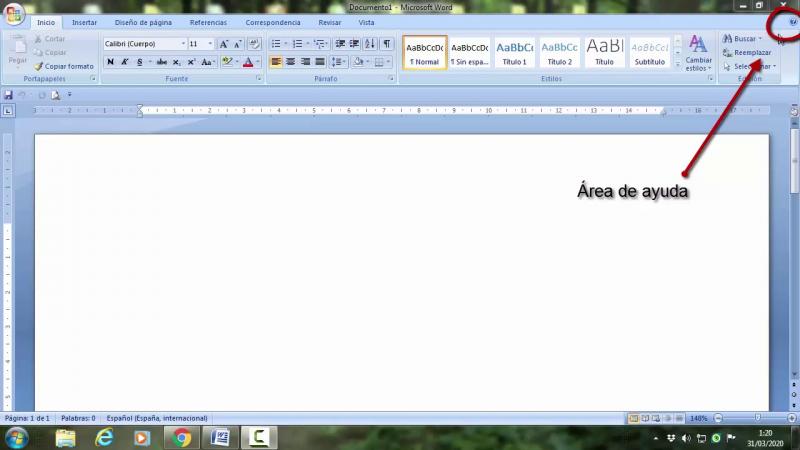800x450 pixels.
Task: Click the show paragraph marks (¶) icon
Action: coord(387,44)
